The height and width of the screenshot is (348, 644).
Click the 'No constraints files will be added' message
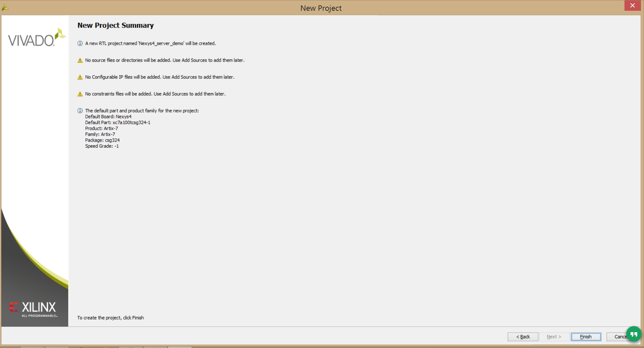click(x=156, y=94)
